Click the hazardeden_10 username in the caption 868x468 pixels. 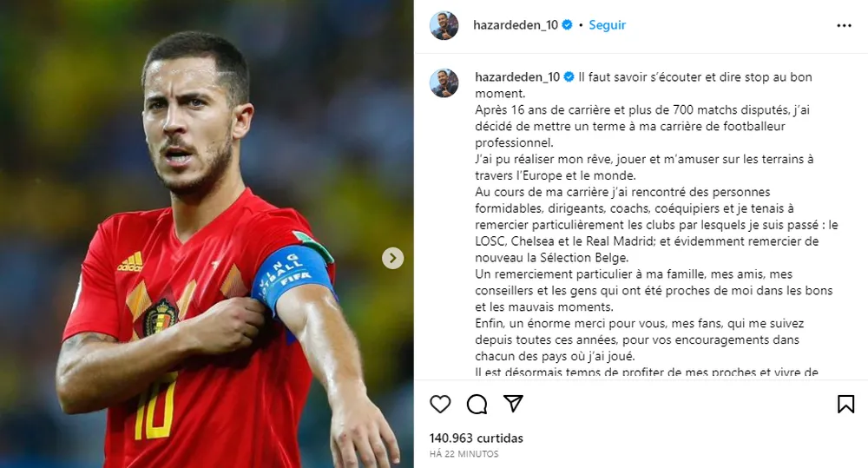(517, 77)
